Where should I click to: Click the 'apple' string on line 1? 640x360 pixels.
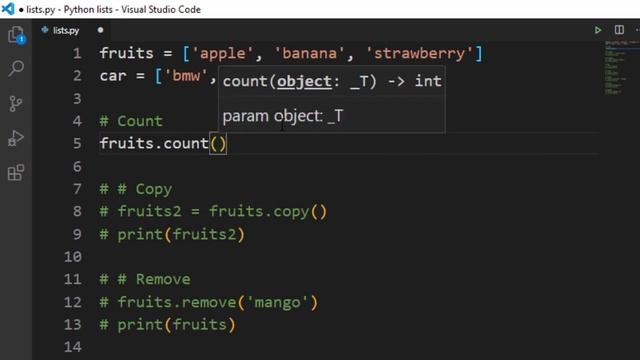(223, 53)
